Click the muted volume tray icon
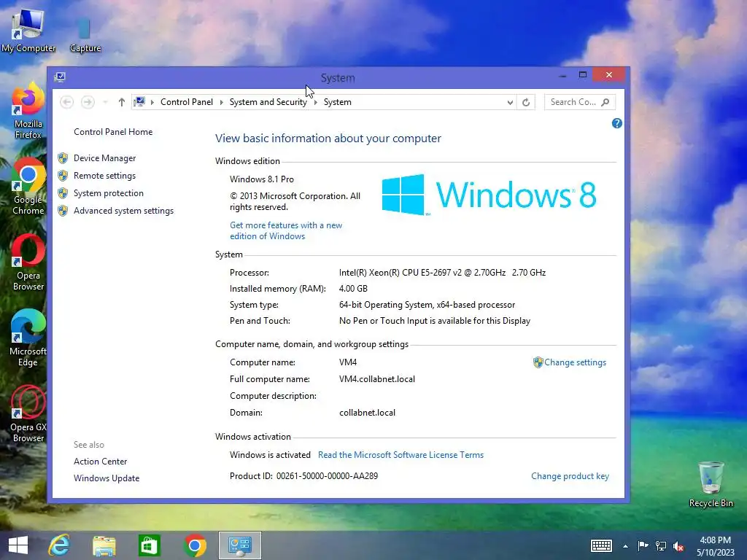The image size is (747, 560). tap(678, 546)
